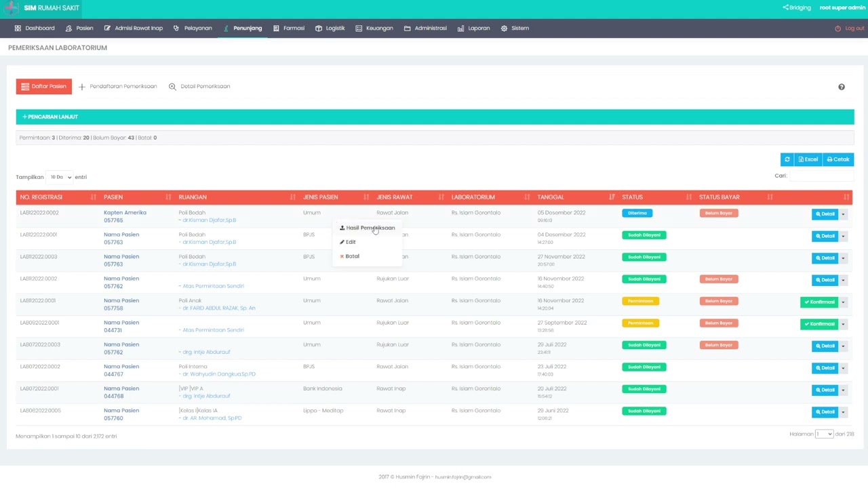
Task: Open the Dashboard menu
Action: pos(35,28)
